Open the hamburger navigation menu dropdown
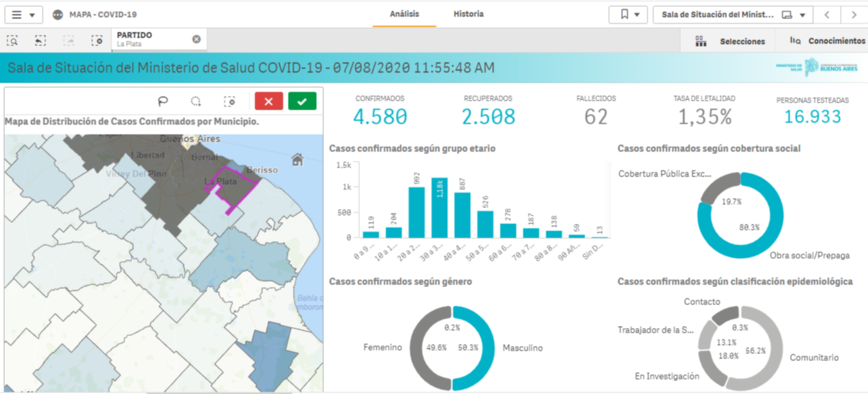 coord(24,15)
